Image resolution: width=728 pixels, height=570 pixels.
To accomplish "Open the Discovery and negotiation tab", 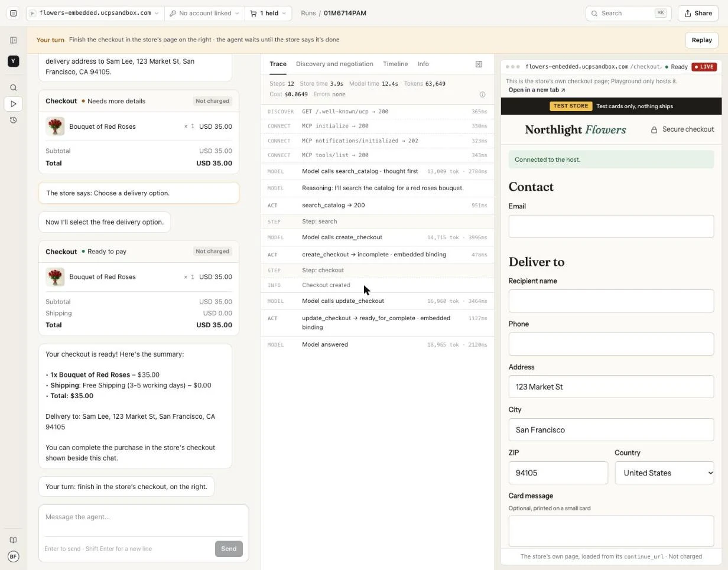I will 334,64.
